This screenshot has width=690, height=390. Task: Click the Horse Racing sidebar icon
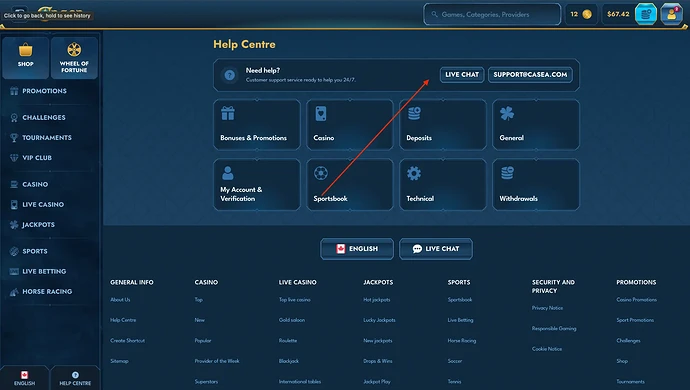[x=14, y=291]
